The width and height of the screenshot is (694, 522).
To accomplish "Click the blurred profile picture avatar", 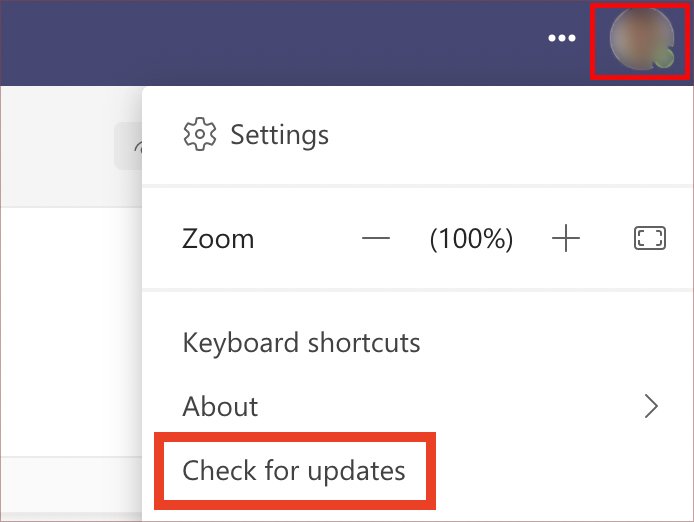I will [641, 39].
